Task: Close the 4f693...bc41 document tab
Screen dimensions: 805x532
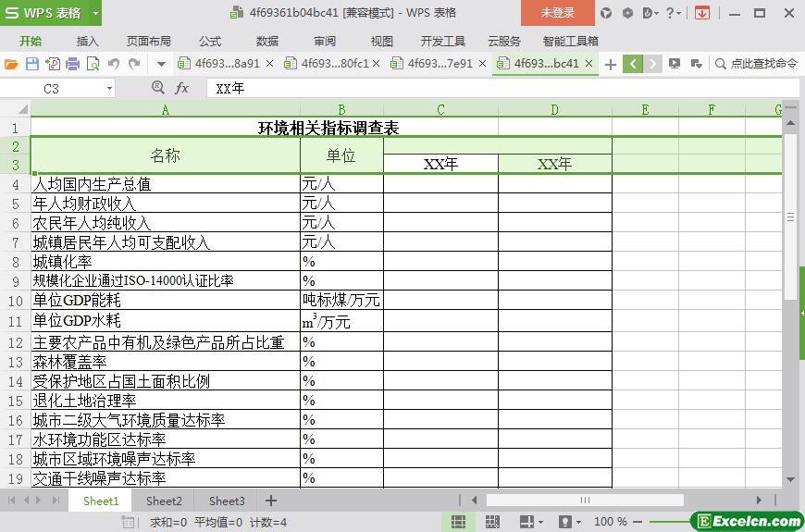Action: (589, 64)
